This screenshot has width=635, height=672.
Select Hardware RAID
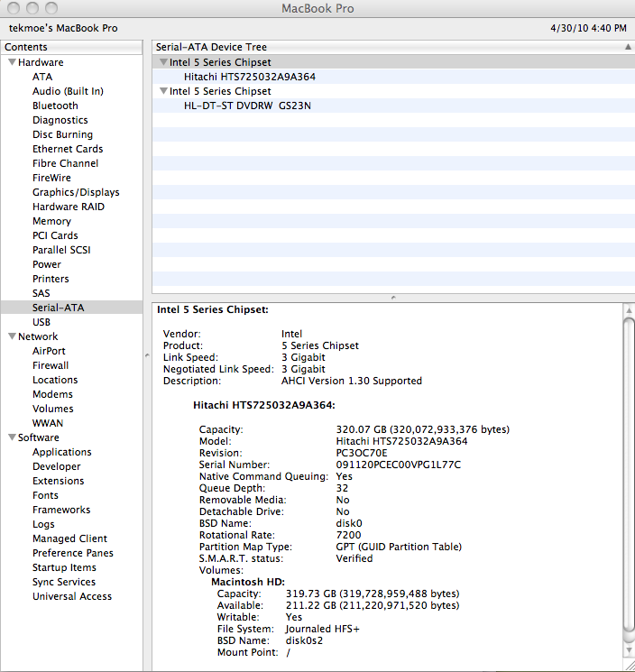(69, 207)
